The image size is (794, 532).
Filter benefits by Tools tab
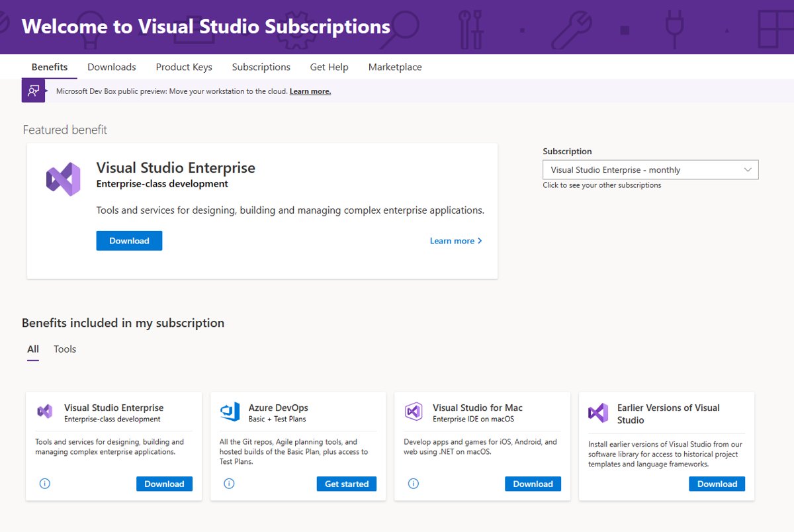click(x=65, y=349)
